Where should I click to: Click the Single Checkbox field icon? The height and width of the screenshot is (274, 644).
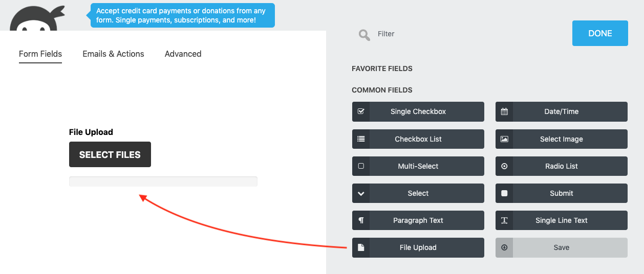pos(361,111)
